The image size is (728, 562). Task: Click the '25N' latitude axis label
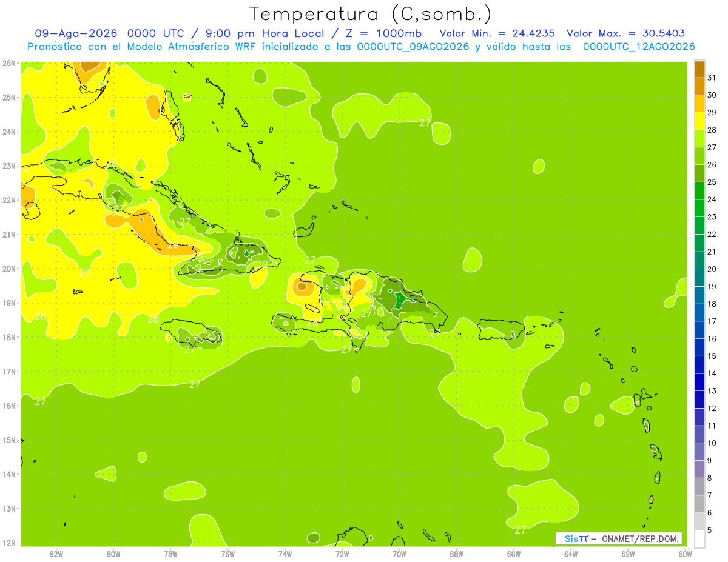9,97
